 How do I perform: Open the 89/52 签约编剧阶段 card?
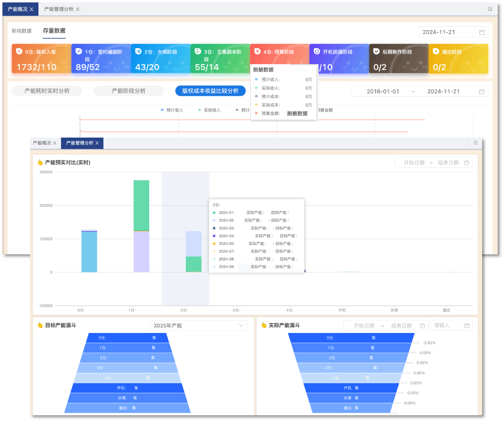(101, 59)
